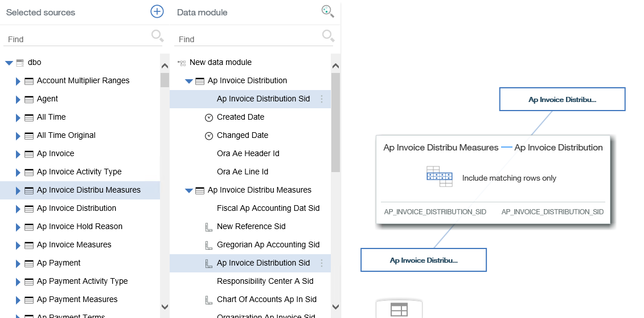Click the down arrow of data module scrollbar

tap(335, 307)
